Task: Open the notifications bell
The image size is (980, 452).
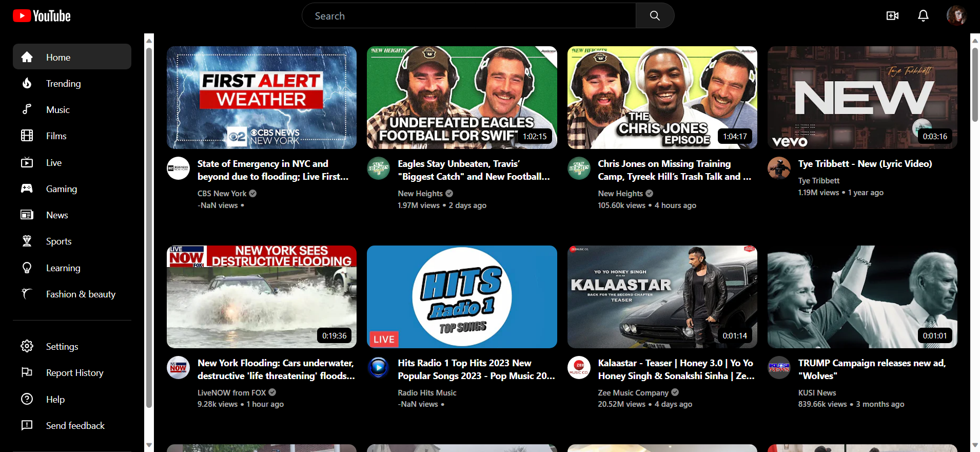Action: 923,15
